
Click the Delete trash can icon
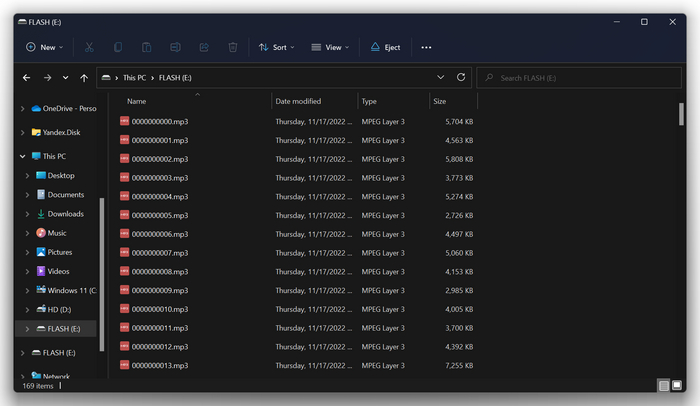point(233,47)
